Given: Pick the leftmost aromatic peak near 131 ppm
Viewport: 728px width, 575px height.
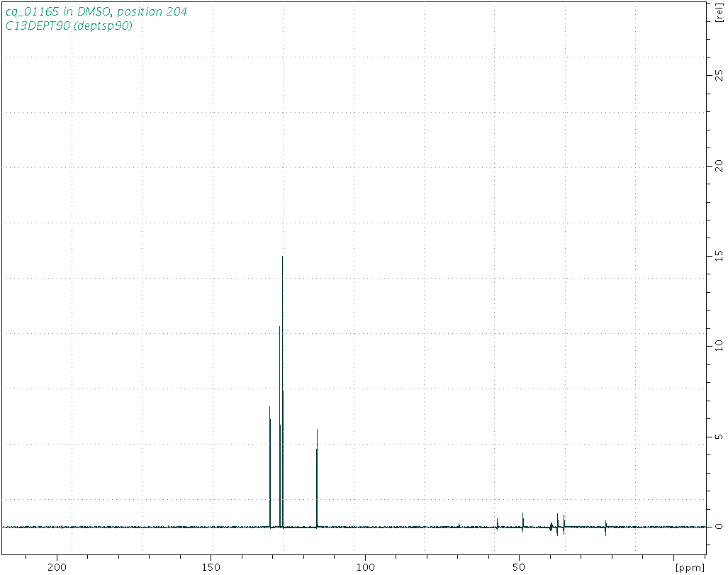Looking at the screenshot, I should click(x=270, y=467).
